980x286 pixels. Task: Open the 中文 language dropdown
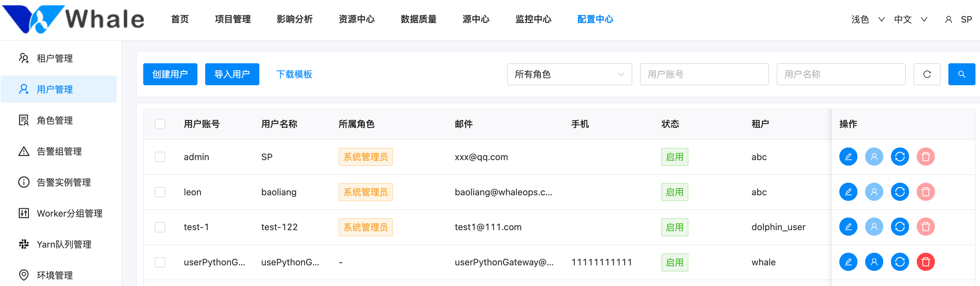(910, 19)
